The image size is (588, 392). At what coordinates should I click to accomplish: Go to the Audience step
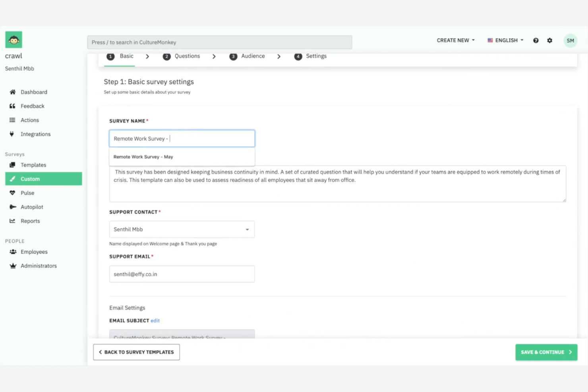tap(253, 56)
